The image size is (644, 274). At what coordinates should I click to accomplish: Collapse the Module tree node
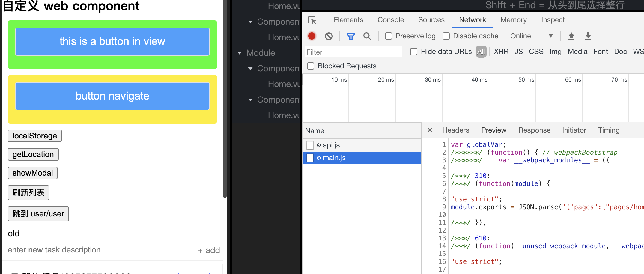[x=240, y=53]
